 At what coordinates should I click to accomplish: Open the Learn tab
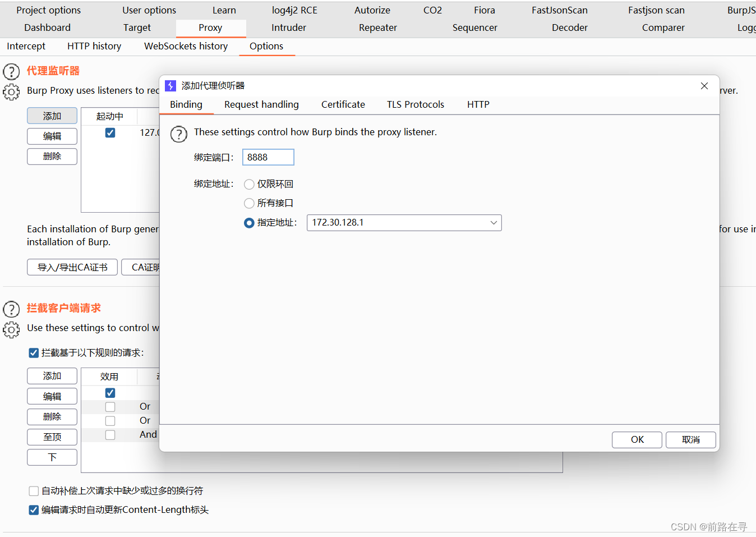click(224, 10)
